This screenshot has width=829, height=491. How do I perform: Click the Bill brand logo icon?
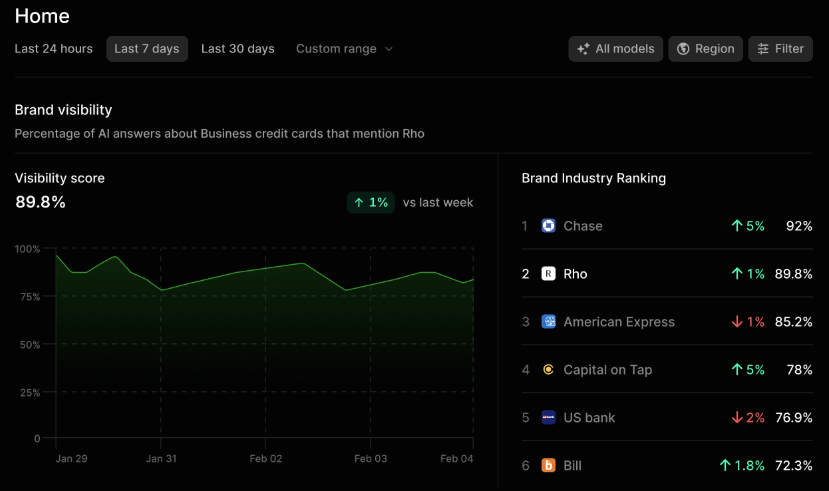tap(548, 465)
